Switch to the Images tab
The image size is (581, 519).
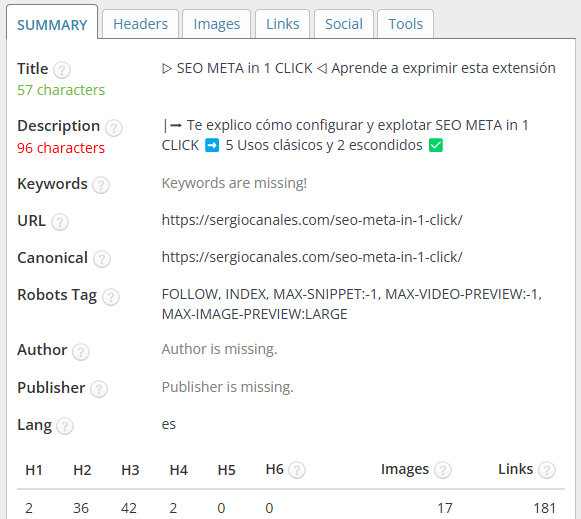click(x=217, y=24)
